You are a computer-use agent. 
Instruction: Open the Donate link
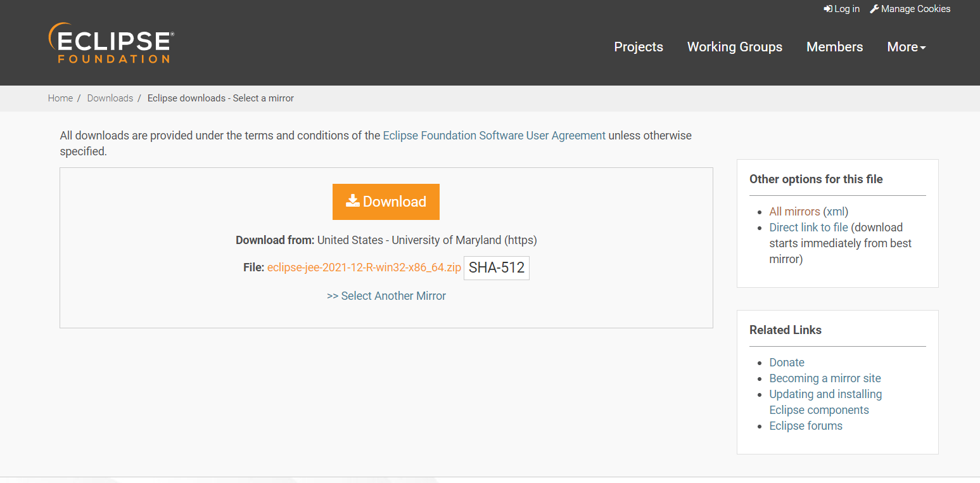[x=787, y=363]
